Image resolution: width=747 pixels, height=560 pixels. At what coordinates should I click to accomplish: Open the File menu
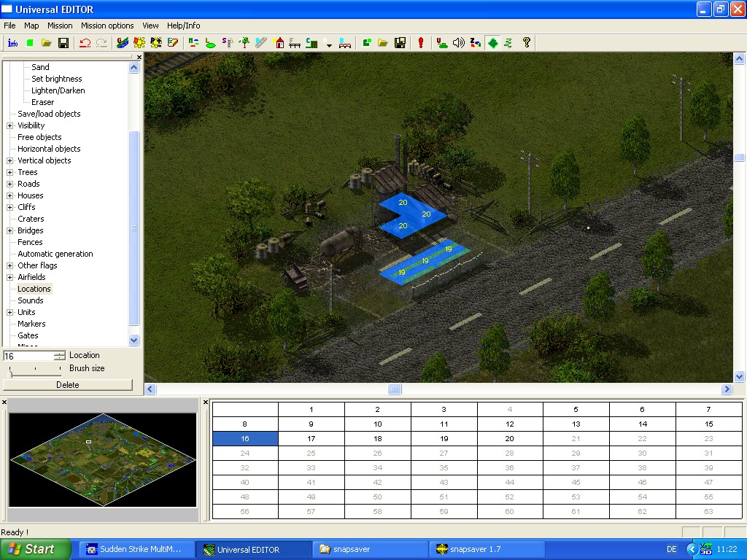[9, 26]
